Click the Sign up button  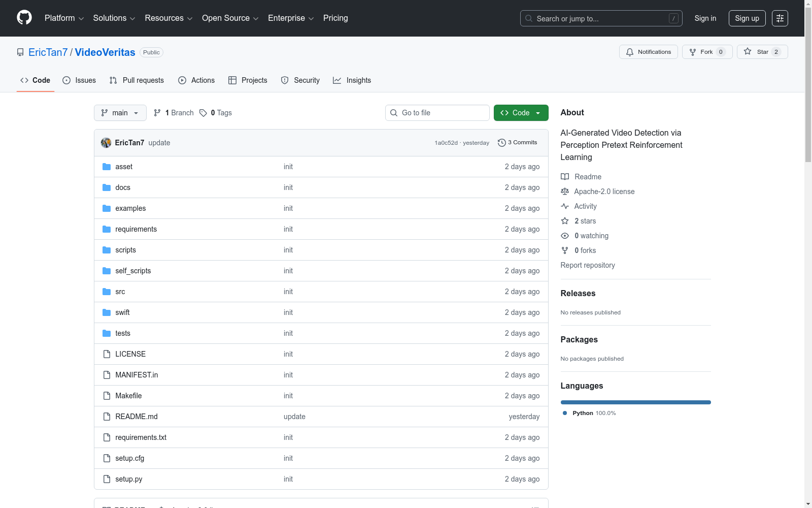[747, 18]
